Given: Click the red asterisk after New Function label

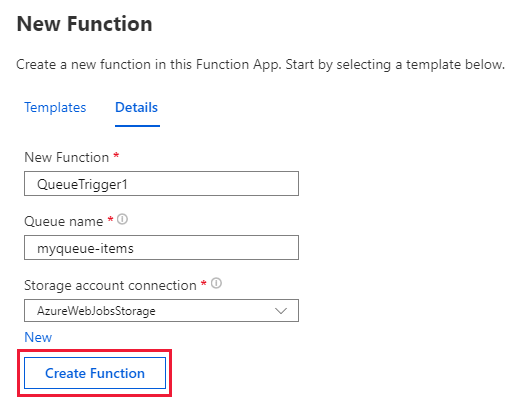Looking at the screenshot, I should pos(116,155).
